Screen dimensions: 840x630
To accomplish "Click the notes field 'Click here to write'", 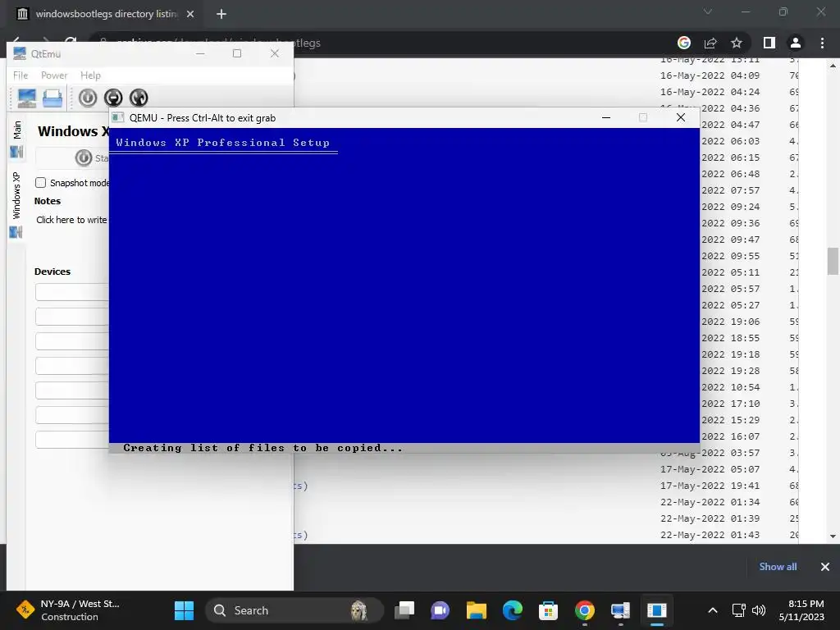I will click(x=72, y=220).
